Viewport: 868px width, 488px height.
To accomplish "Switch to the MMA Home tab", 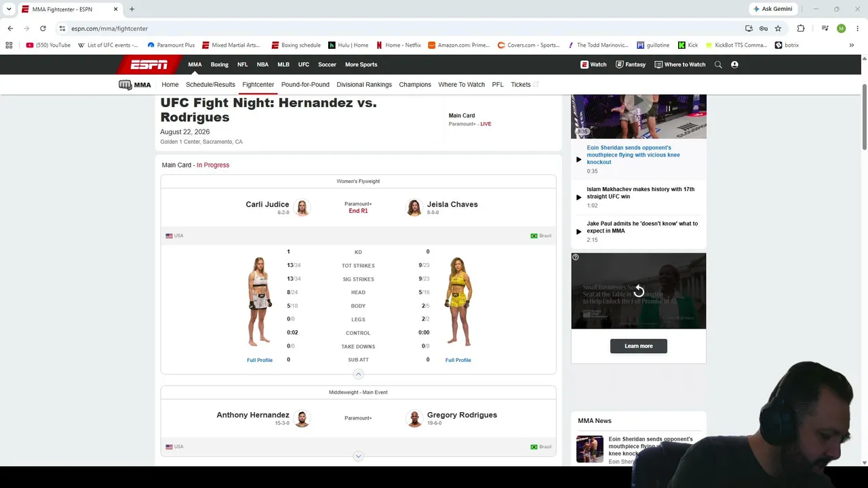I will pos(170,85).
